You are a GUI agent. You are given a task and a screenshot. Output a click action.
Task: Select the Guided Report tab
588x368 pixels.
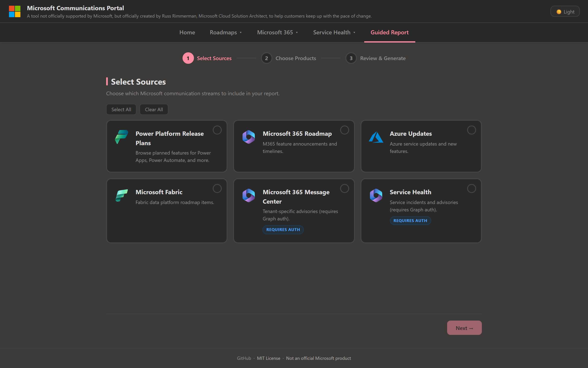(x=390, y=32)
